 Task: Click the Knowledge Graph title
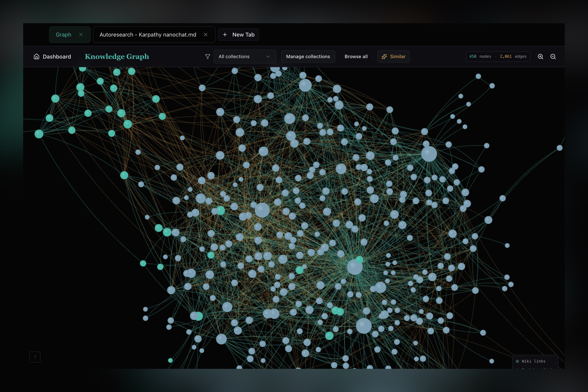point(117,57)
